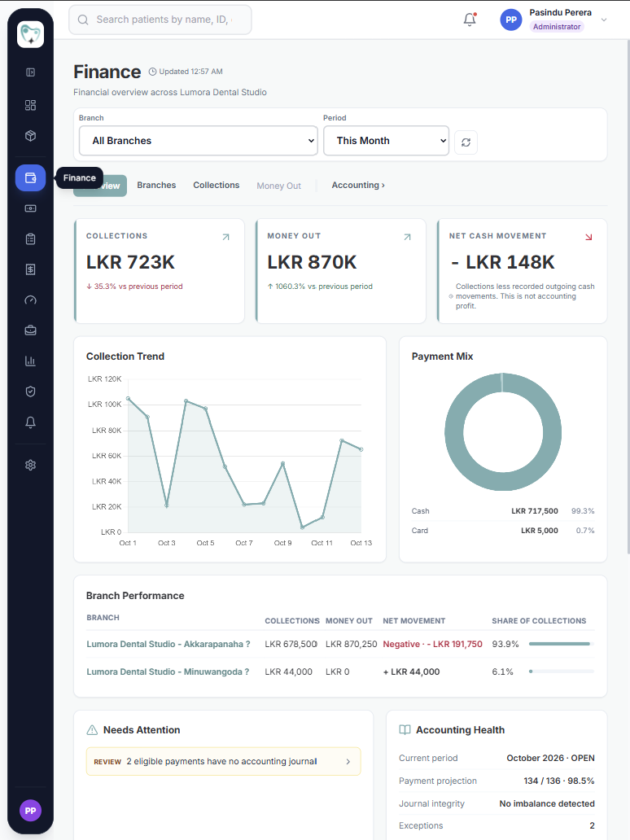
Task: Click the Negative - LKR 191,750 cell
Action: [x=432, y=644]
